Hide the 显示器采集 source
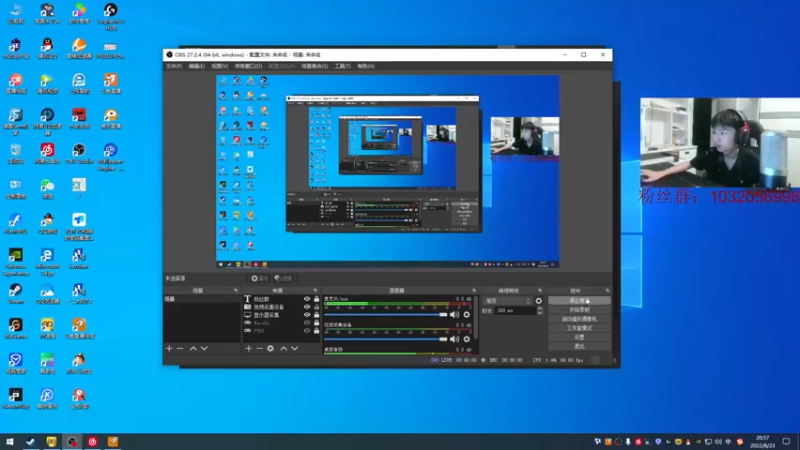 click(x=307, y=315)
